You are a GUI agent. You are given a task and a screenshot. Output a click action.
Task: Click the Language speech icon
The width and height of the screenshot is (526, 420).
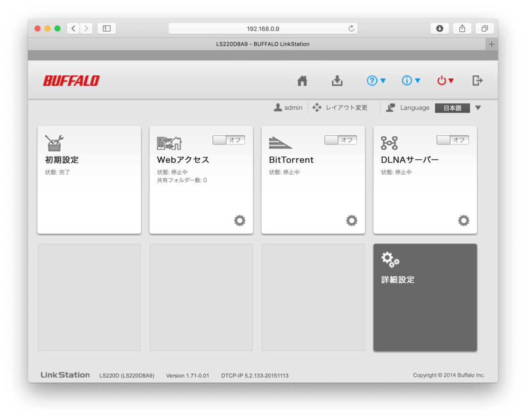tap(391, 108)
